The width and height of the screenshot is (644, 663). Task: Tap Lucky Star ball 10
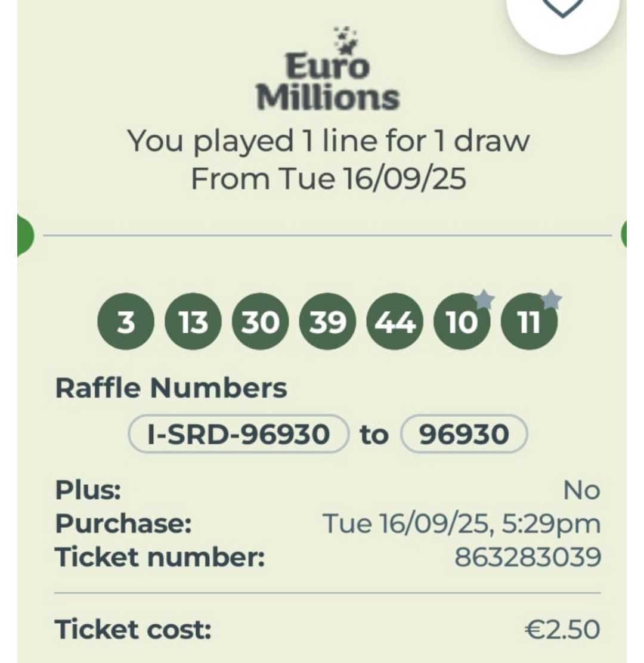[462, 322]
